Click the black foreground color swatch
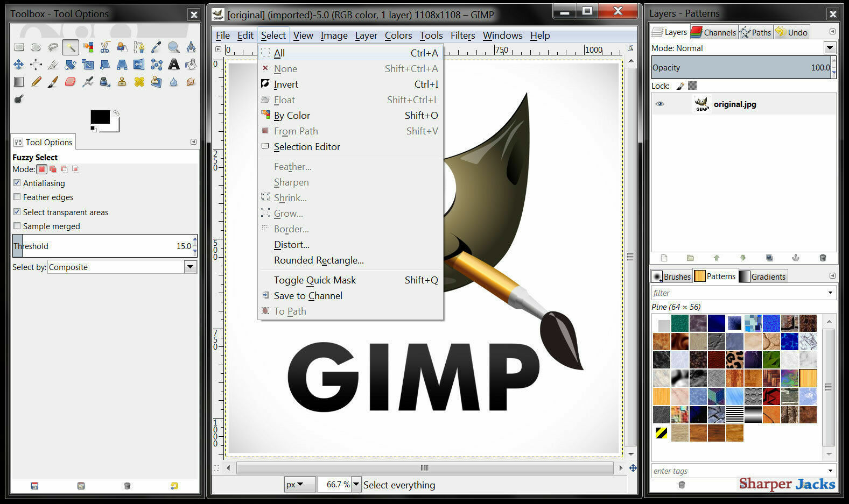This screenshot has height=504, width=849. click(x=100, y=117)
